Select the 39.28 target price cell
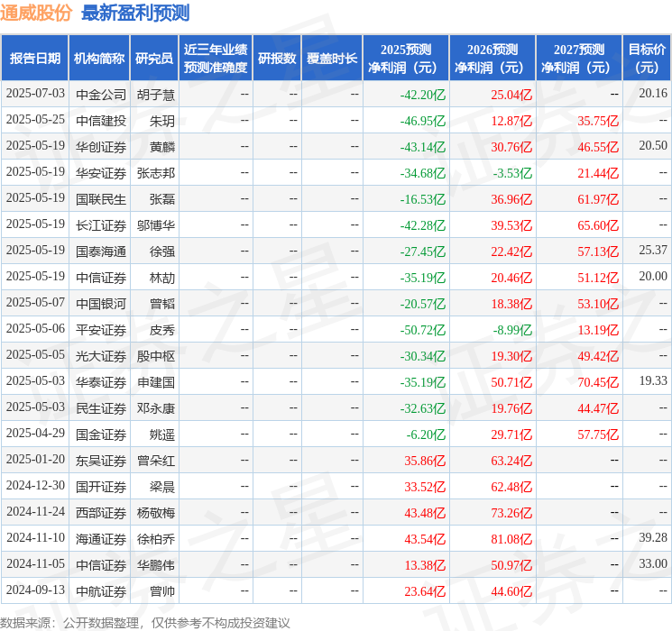Viewport: 672px width, 631px height. click(652, 538)
